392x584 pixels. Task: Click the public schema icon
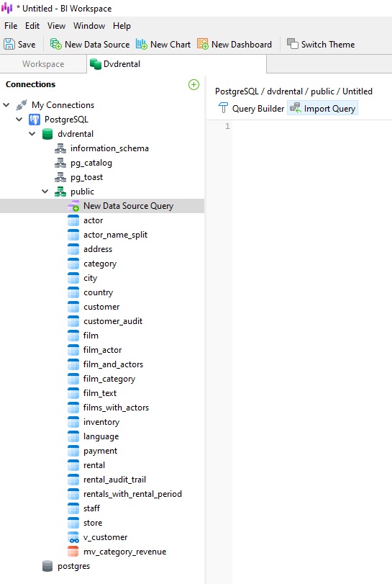tap(60, 192)
